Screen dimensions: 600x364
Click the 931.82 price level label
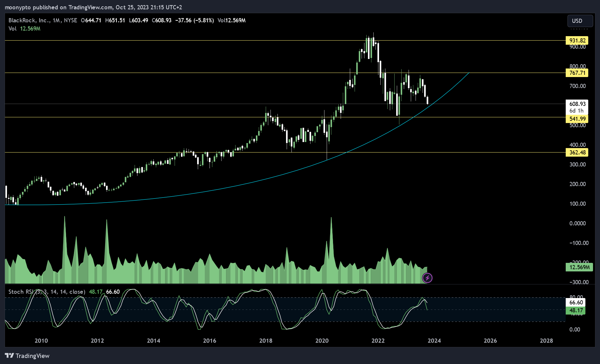click(577, 41)
